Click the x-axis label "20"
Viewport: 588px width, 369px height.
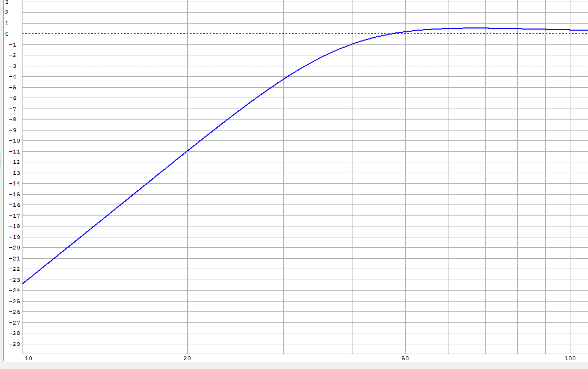click(187, 359)
